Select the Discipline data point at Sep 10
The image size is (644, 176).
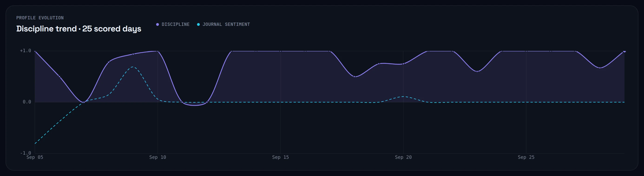(x=158, y=51)
